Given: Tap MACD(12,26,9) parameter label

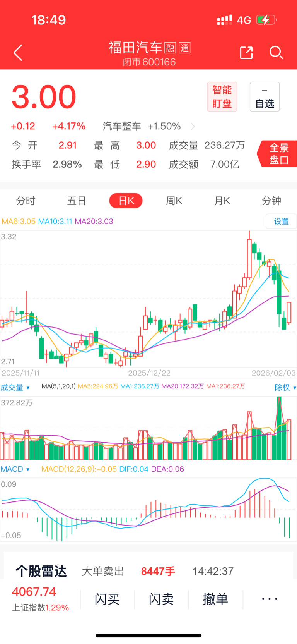Looking at the screenshot, I should tap(79, 469).
